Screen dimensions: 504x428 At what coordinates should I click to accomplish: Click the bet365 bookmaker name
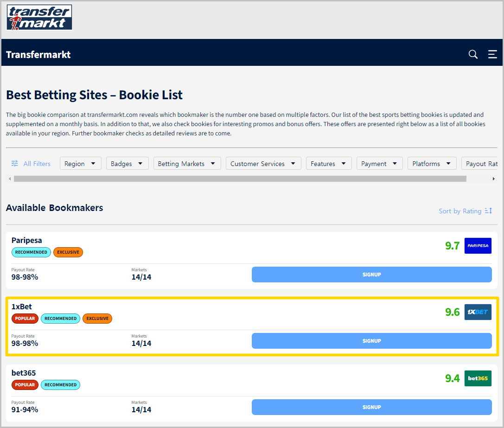tap(24, 373)
